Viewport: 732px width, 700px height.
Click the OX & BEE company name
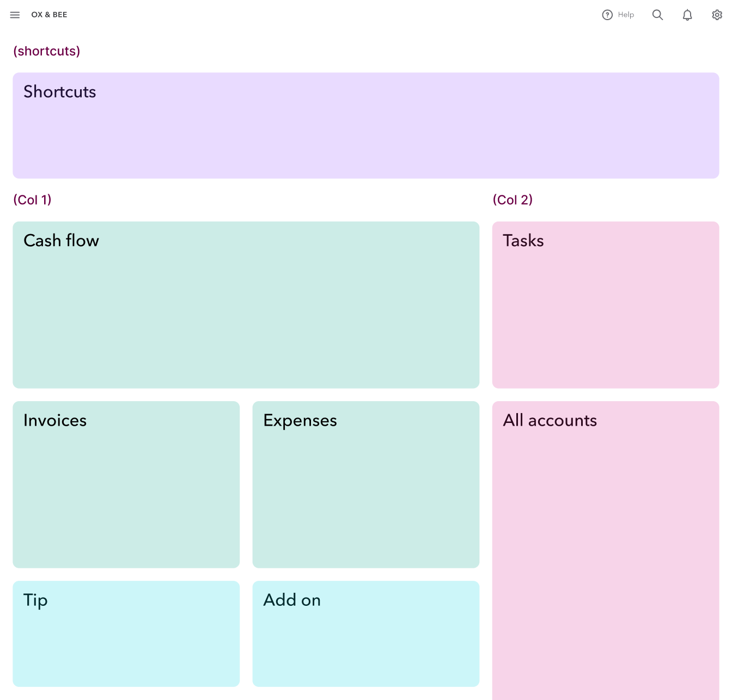point(50,15)
